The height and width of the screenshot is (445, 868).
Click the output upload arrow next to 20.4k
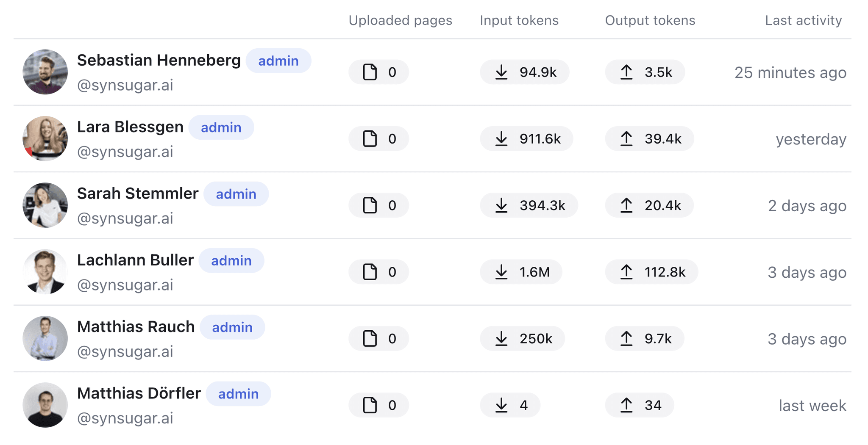click(626, 205)
